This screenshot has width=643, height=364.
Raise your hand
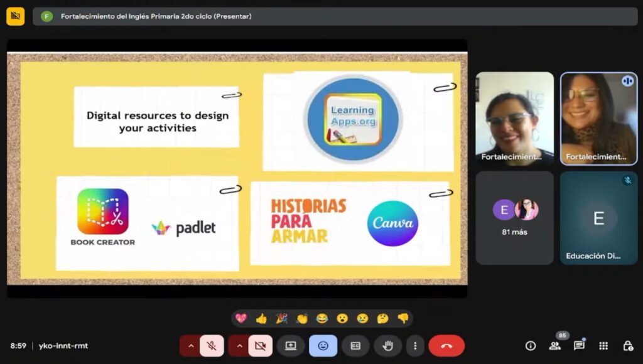pyautogui.click(x=387, y=346)
